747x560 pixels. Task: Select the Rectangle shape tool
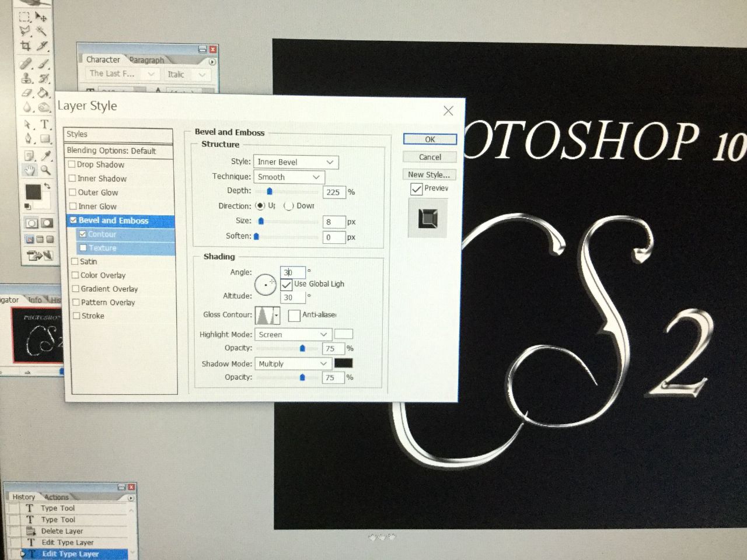(46, 139)
